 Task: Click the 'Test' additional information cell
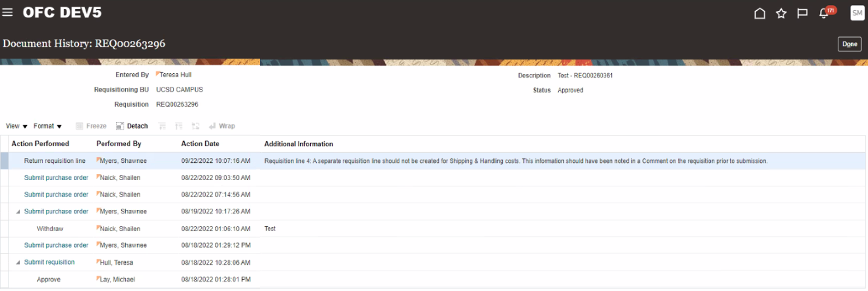click(x=270, y=228)
